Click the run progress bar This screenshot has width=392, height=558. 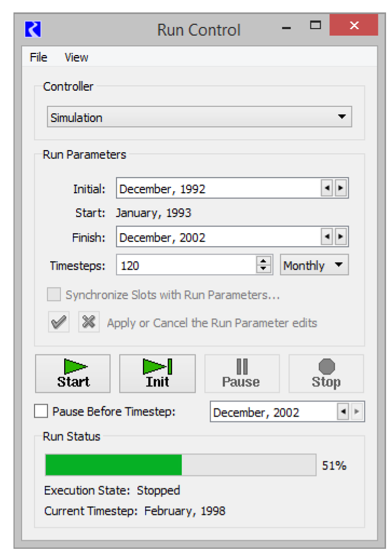[x=181, y=465]
